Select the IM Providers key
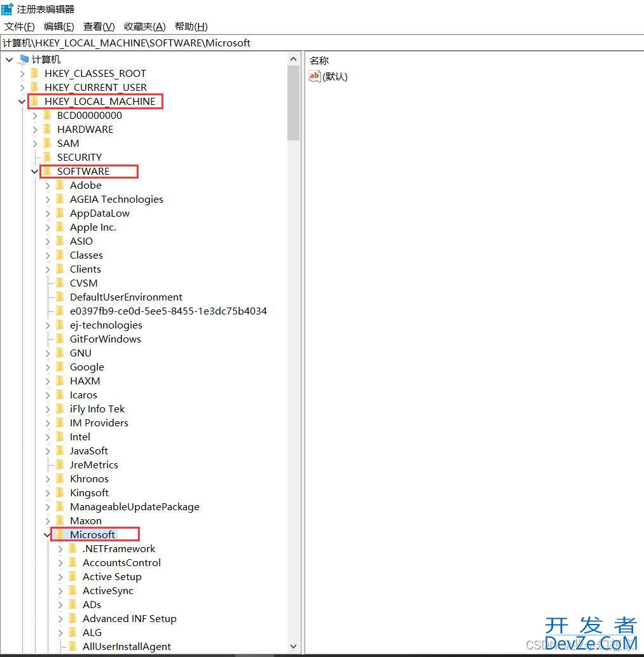This screenshot has width=644, height=657. tap(99, 423)
